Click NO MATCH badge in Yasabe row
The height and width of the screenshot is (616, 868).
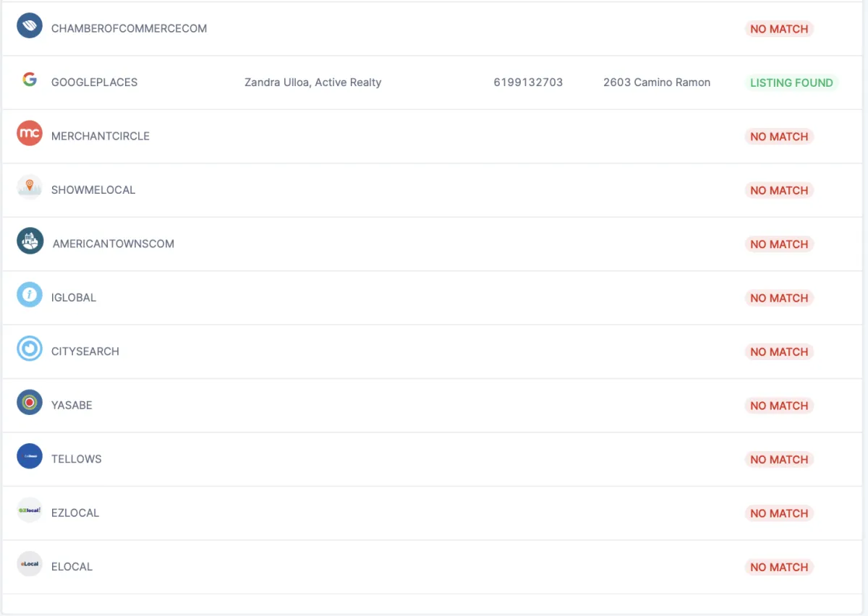pos(779,406)
